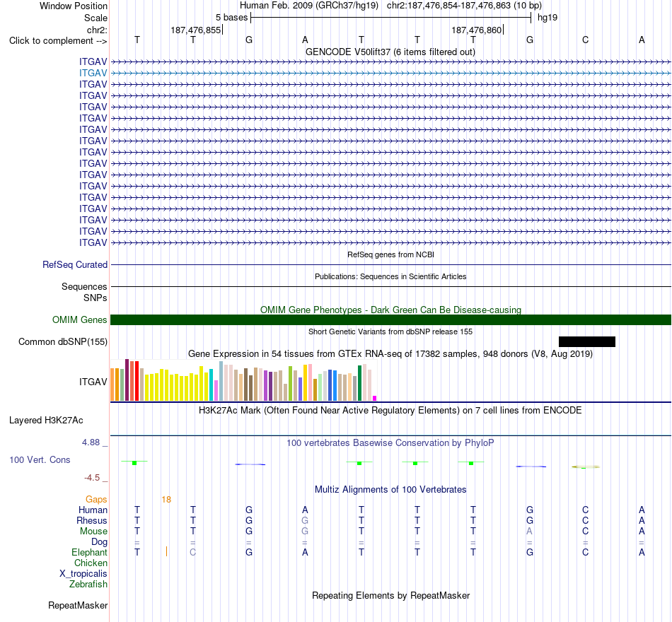Click the Short Genetic Variants dbSNP title
672x622 pixels.
pos(390,331)
